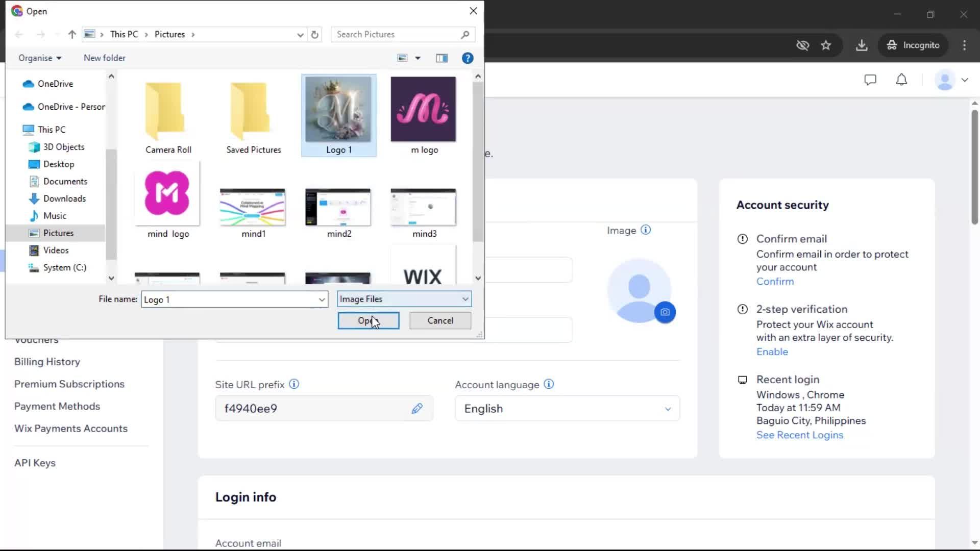
Task: Click Enable for 2-step verification
Action: click(x=772, y=352)
